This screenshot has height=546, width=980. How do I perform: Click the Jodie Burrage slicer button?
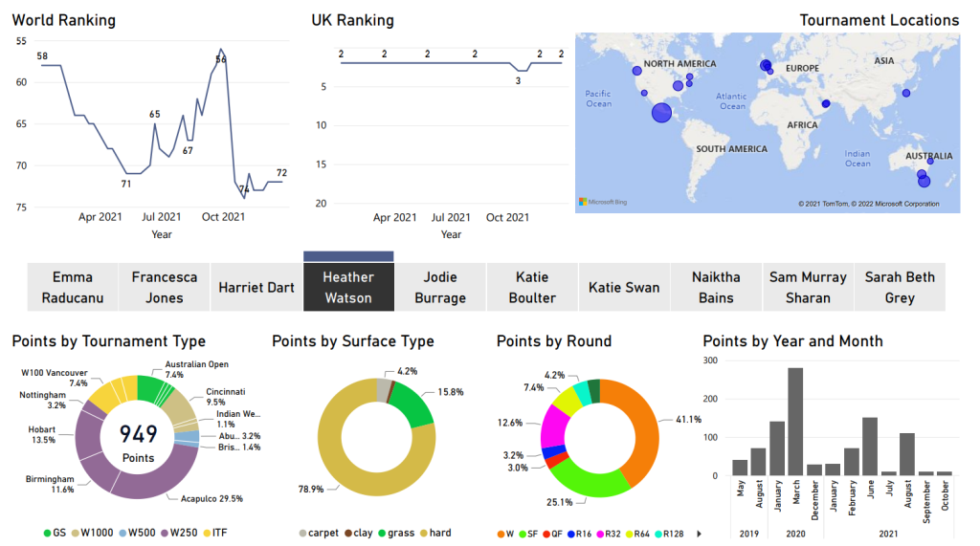pyautogui.click(x=440, y=287)
